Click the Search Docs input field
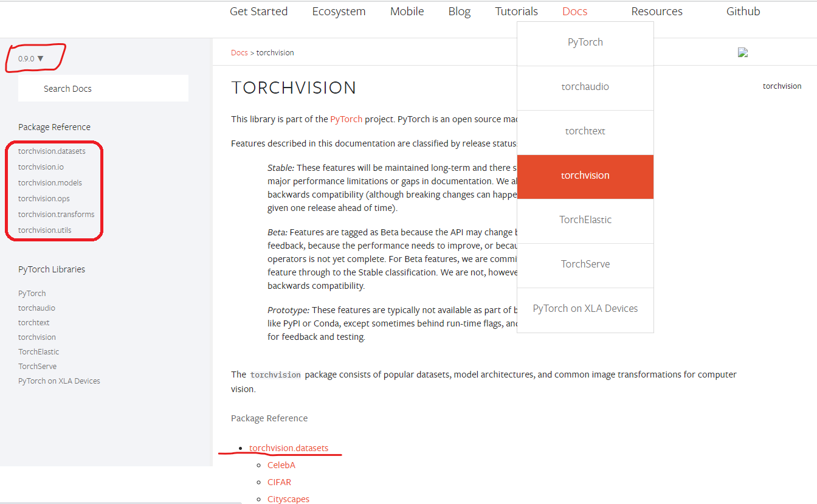 (103, 88)
